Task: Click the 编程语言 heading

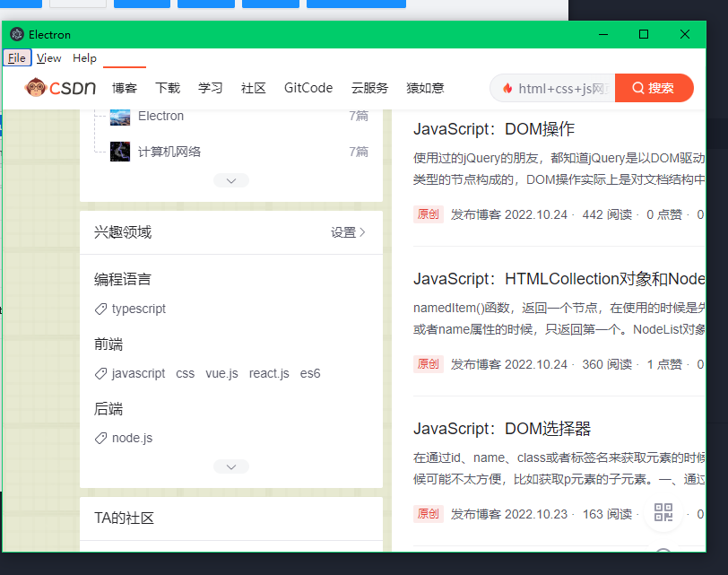Action: [x=123, y=279]
